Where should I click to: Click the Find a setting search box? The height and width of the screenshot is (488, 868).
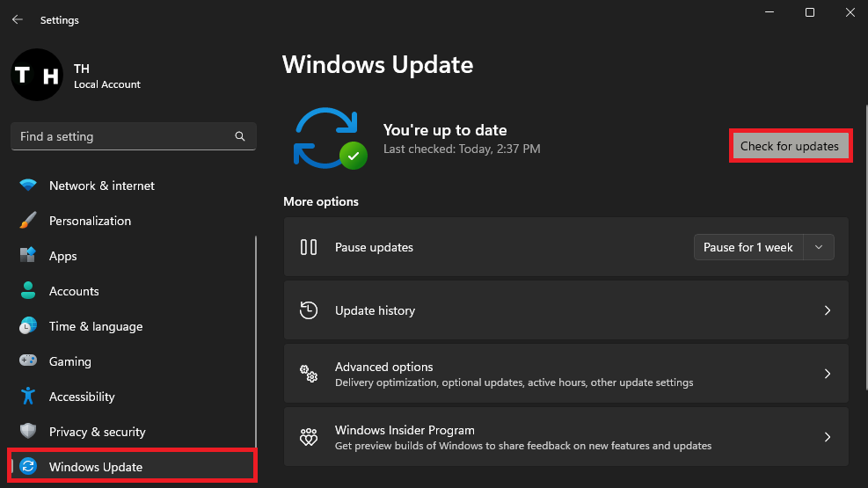pos(134,136)
